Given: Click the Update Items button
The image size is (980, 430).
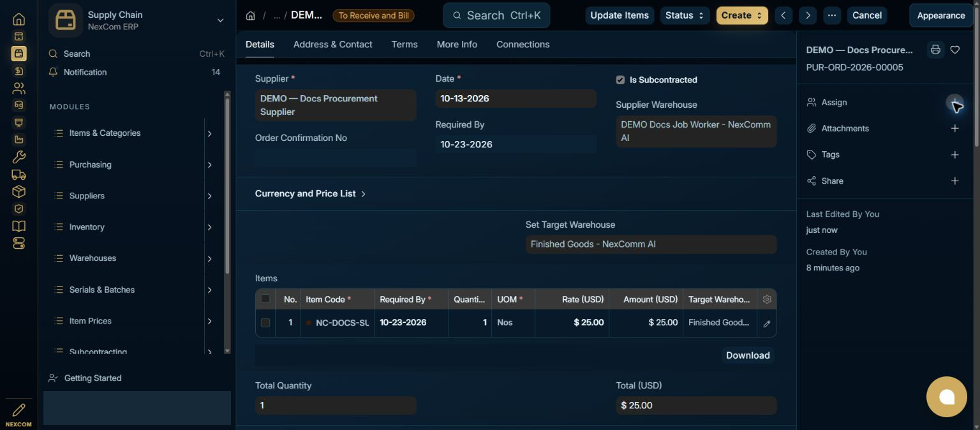Looking at the screenshot, I should [x=620, y=15].
